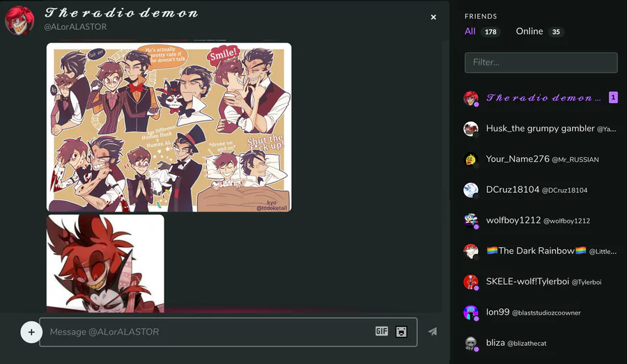
Task: Click @Tylerboi handle
Action: (x=586, y=282)
